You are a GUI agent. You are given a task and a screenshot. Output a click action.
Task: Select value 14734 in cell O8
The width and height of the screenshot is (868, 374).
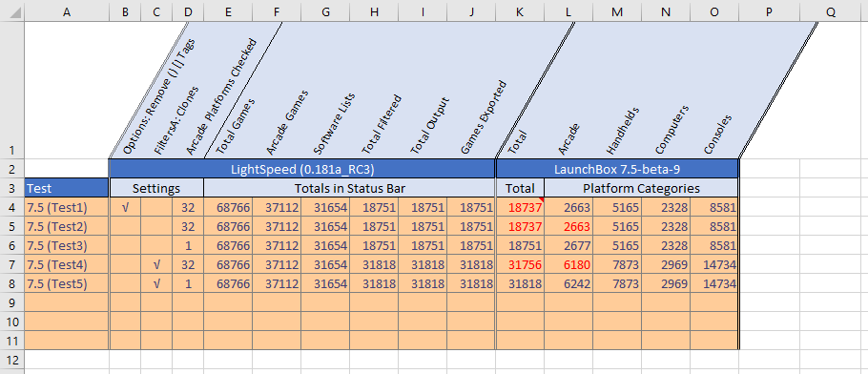pyautogui.click(x=719, y=284)
